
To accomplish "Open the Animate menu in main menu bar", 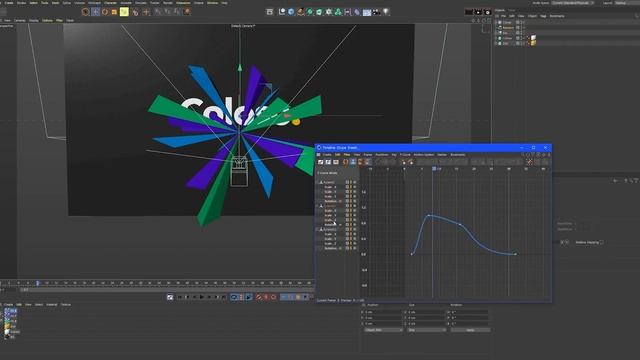I will click(126, 2).
